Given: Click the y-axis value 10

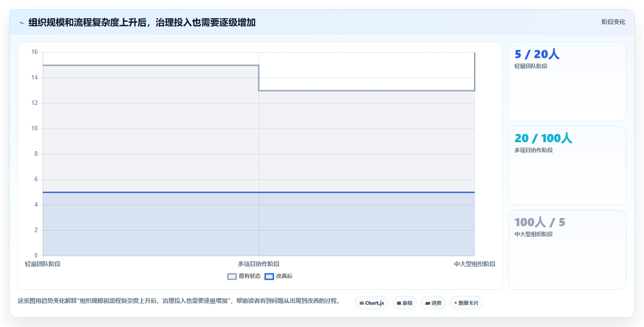Looking at the screenshot, I should pos(35,129).
